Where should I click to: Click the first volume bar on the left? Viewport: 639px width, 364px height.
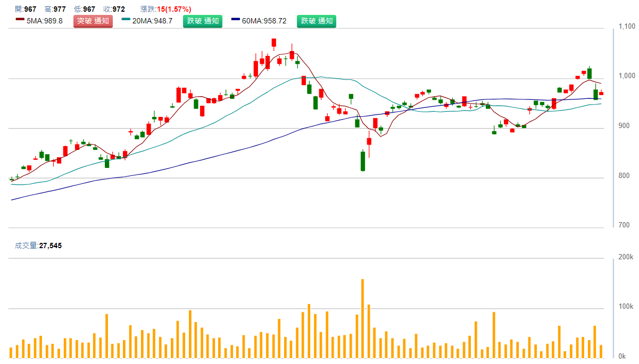[11, 352]
